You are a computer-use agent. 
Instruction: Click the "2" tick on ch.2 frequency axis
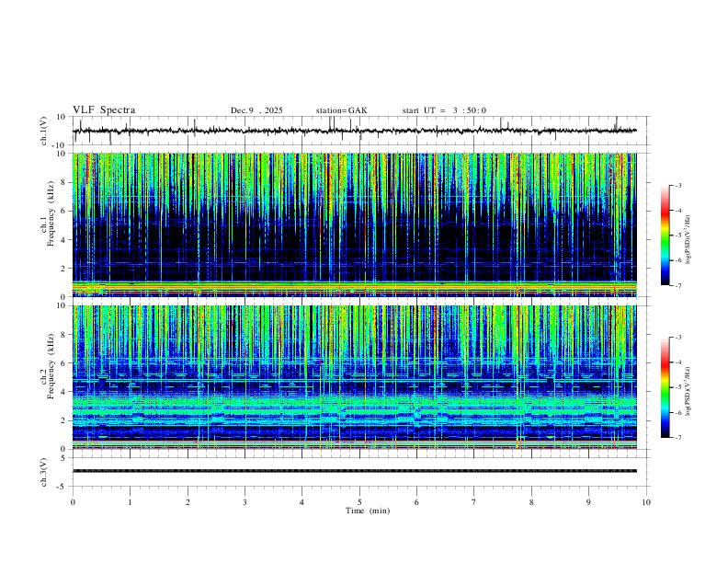pos(63,420)
